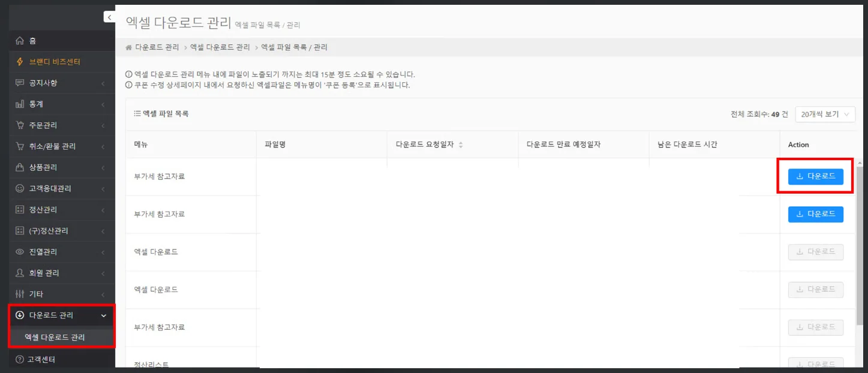This screenshot has width=868, height=373.
Task: Click the 공지사항 message icon
Action: pos(20,83)
